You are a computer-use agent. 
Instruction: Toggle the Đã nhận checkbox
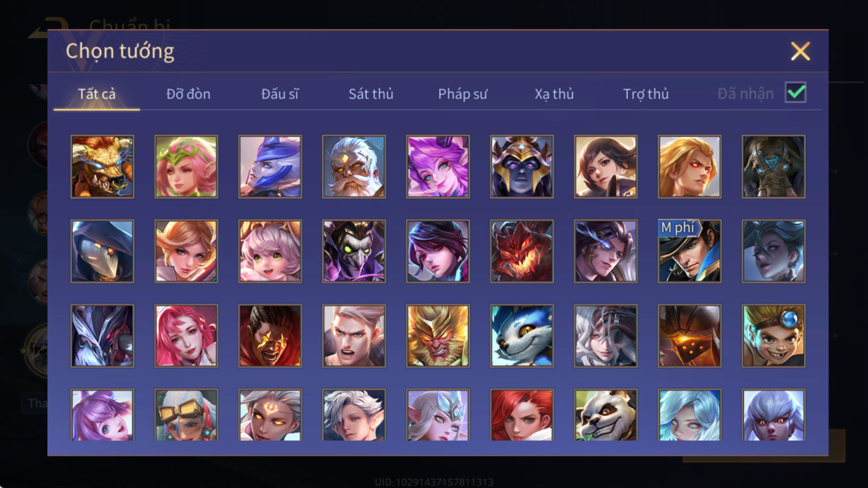click(795, 93)
